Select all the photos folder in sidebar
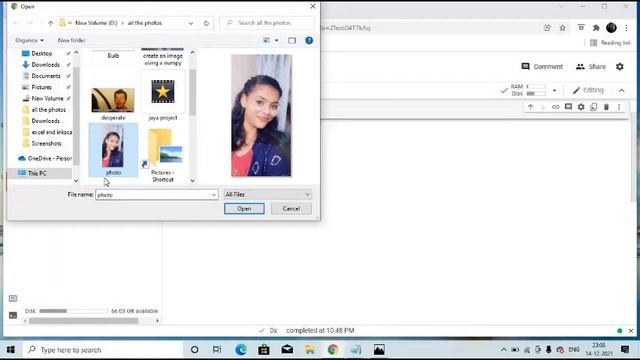The image size is (640, 360). 49,110
